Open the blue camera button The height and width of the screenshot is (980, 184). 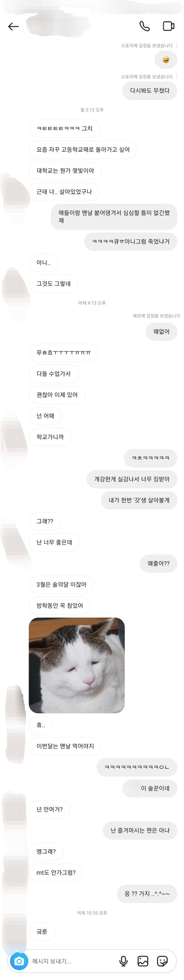19,961
